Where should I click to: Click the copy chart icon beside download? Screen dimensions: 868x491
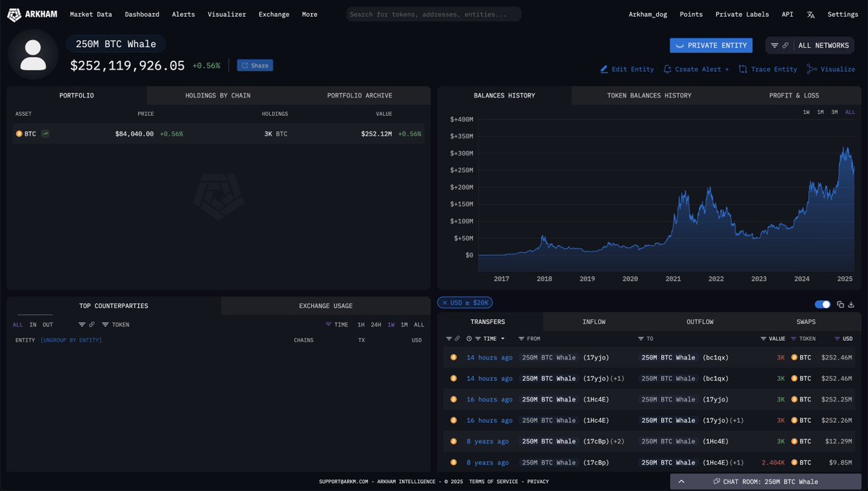click(839, 304)
